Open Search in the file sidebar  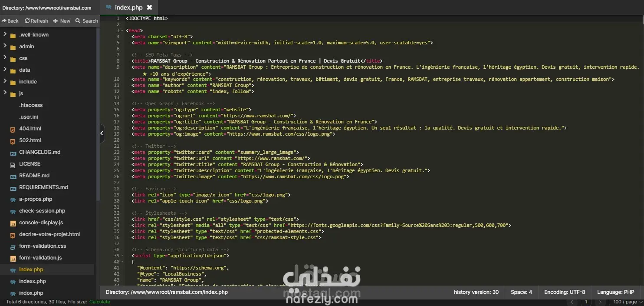coord(87,21)
